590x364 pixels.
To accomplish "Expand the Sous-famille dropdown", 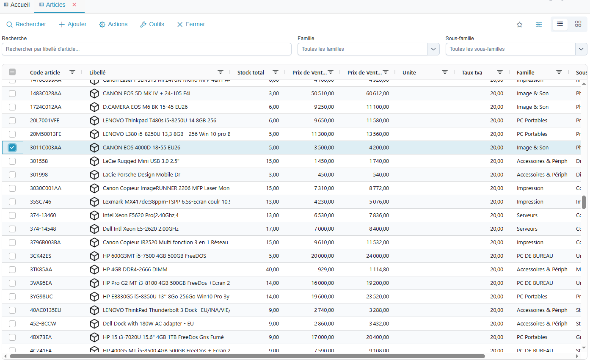I will pos(581,49).
